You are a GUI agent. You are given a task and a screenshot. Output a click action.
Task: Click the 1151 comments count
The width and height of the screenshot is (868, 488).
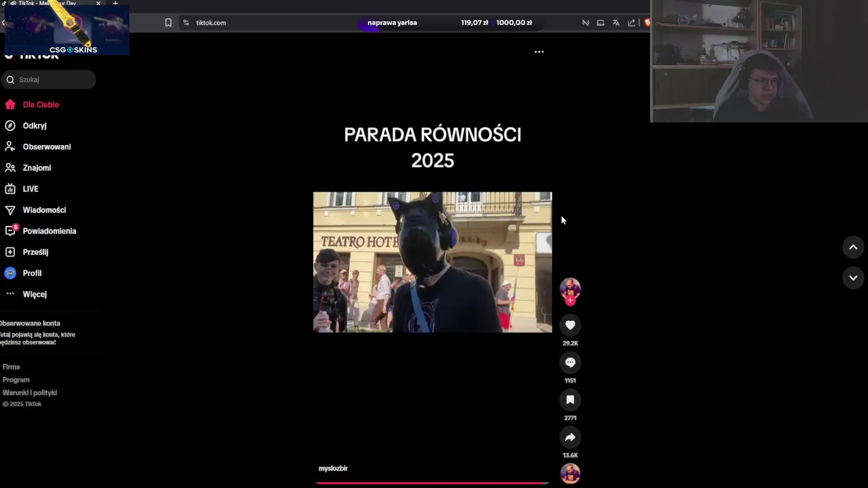click(570, 380)
